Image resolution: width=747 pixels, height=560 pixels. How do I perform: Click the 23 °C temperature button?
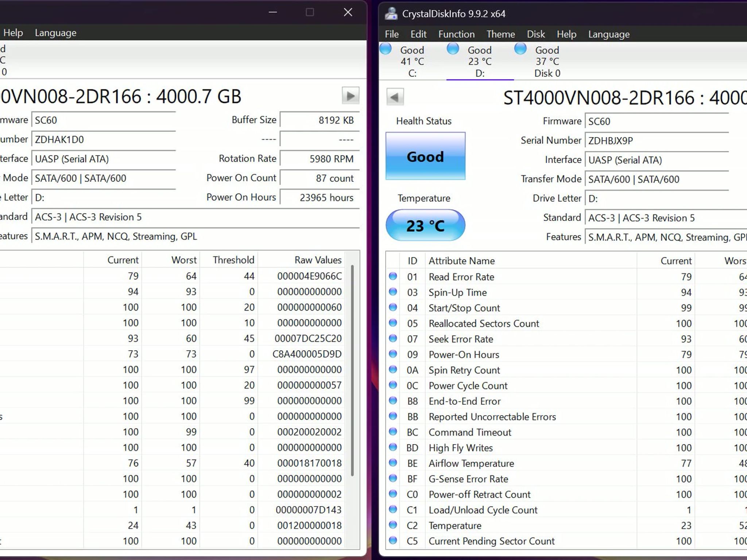[x=425, y=225]
